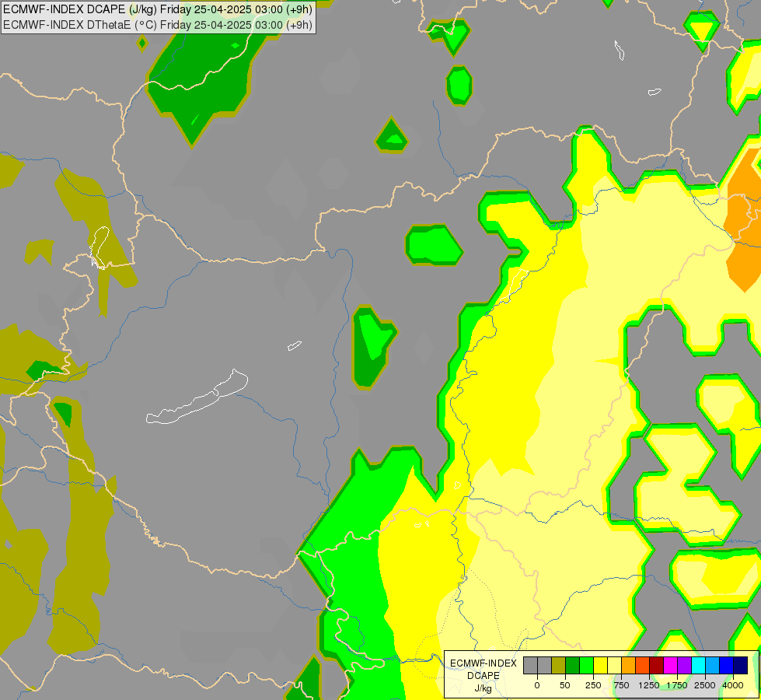This screenshot has width=761, height=700.
Task: Click the legend tick value 2500
Action: click(705, 685)
